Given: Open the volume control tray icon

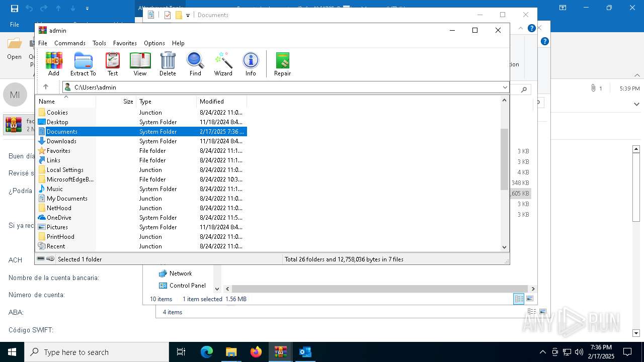Looking at the screenshot, I should coord(579,352).
